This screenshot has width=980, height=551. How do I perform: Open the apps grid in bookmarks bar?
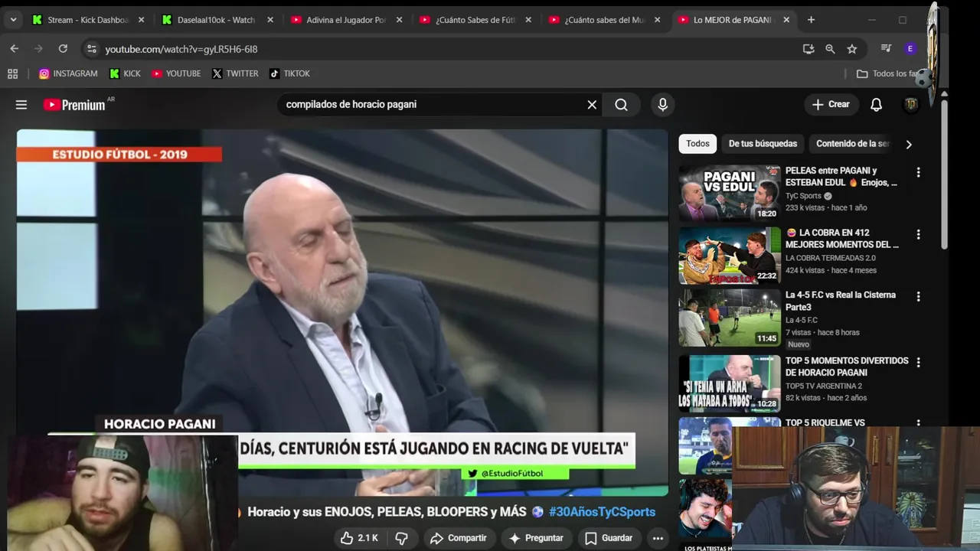pos(12,73)
